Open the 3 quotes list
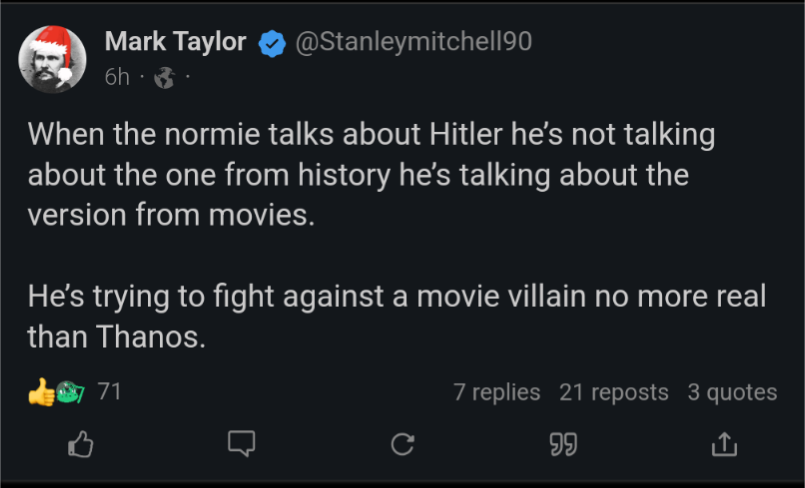 click(731, 393)
